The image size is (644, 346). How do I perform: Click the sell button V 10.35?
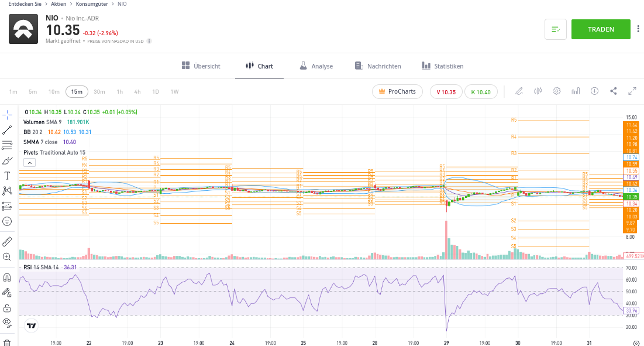pos(446,92)
